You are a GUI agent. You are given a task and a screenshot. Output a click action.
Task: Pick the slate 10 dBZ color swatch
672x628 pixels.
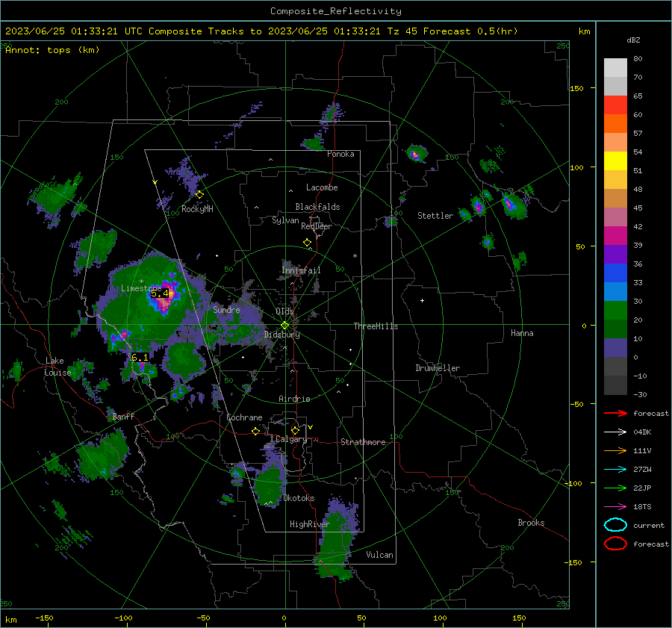[x=615, y=348]
